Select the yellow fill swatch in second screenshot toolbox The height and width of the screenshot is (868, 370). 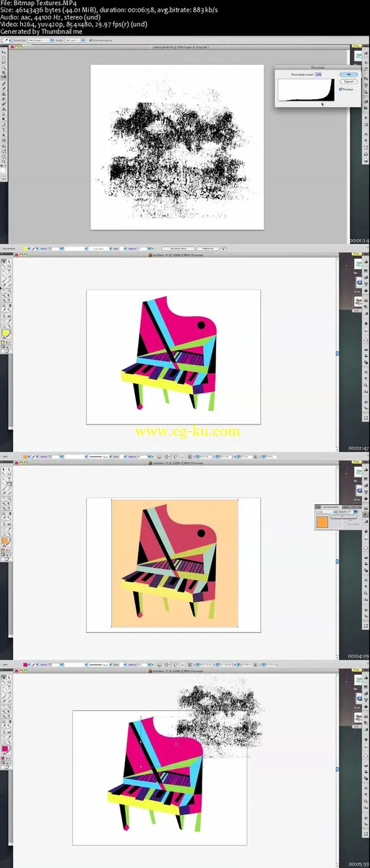coord(6,334)
